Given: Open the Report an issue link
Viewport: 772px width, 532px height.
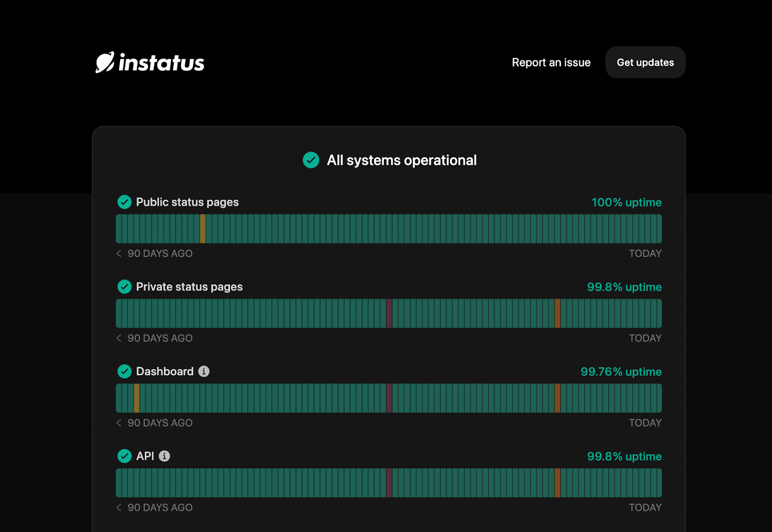Looking at the screenshot, I should [x=551, y=63].
